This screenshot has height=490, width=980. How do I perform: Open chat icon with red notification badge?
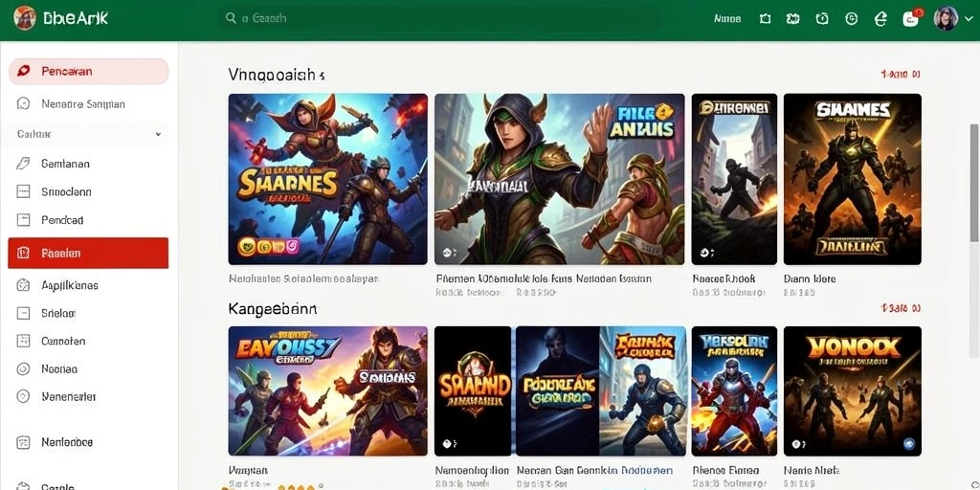[x=912, y=17]
